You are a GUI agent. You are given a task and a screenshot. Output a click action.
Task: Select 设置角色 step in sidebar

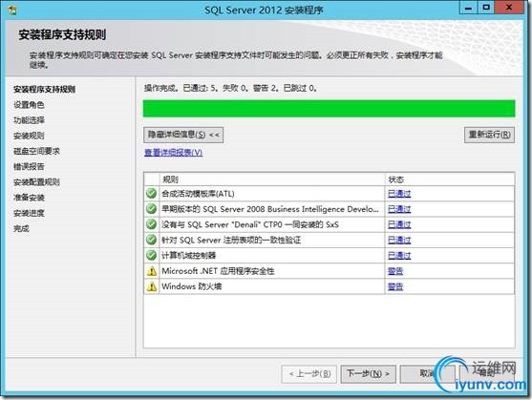pyautogui.click(x=29, y=105)
